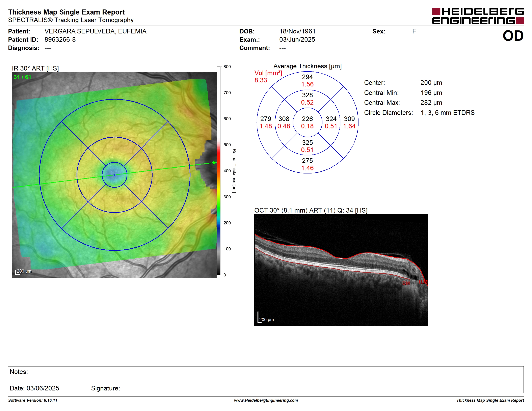Click outer inferior volume 1.46
The height and width of the screenshot is (411, 532).
(307, 168)
